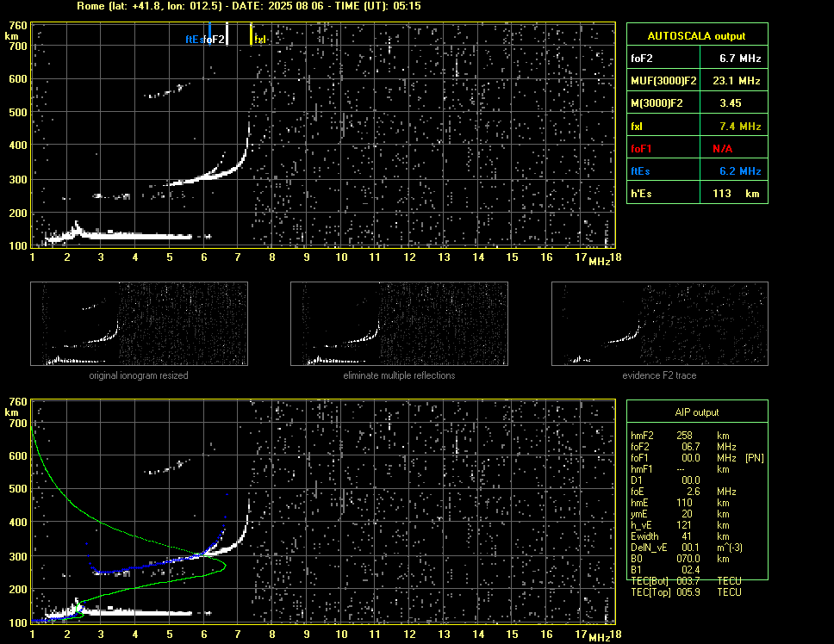Click the MHz axis unit under the lower ionogram
Viewport: 834px width, 644px height.
[599, 637]
